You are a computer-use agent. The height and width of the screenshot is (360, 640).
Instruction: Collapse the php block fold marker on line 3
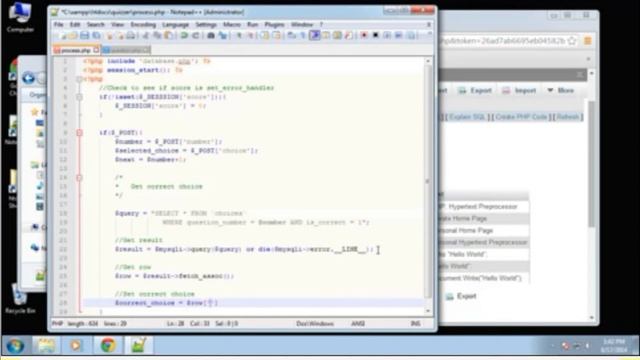pos(79,79)
